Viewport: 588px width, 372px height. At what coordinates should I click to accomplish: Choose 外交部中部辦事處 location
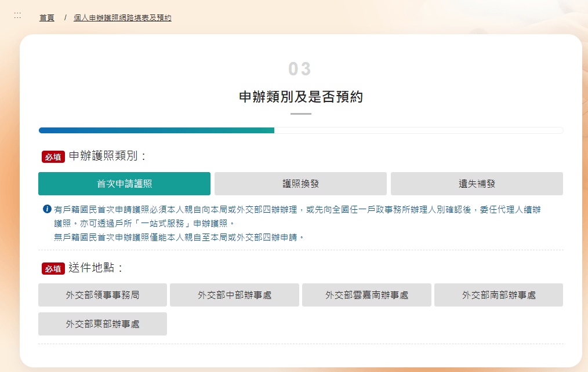click(234, 295)
